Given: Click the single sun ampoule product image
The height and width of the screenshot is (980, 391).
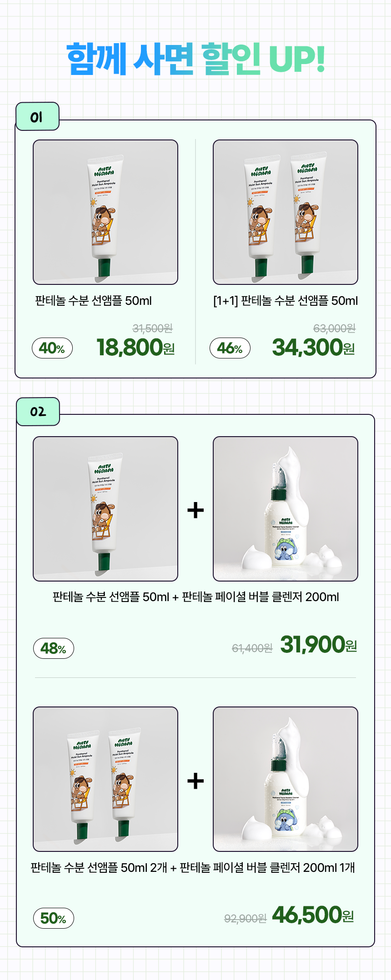Looking at the screenshot, I should tap(105, 212).
